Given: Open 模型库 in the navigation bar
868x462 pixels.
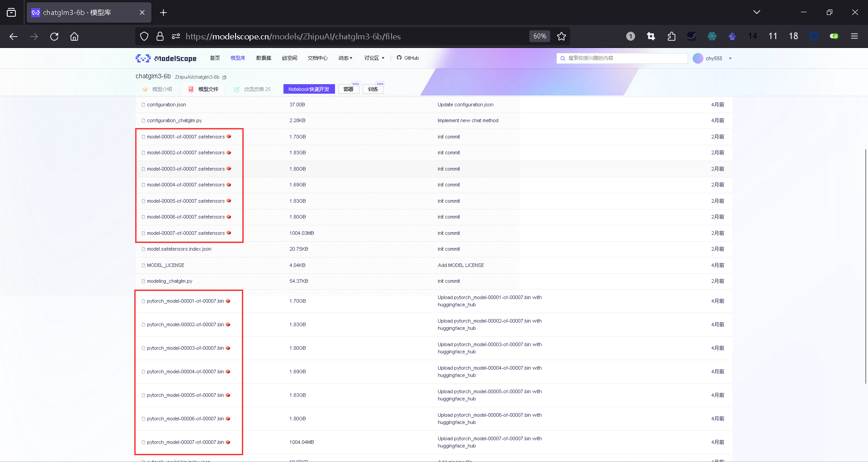Looking at the screenshot, I should (238, 58).
